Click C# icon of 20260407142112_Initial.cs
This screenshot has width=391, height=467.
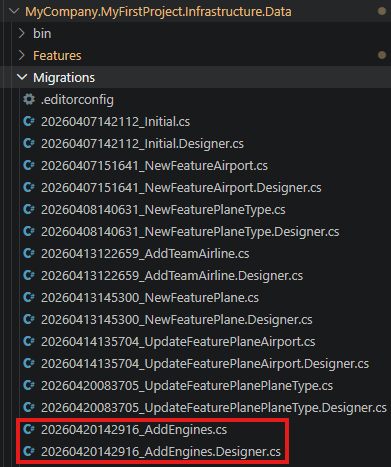(x=29, y=121)
